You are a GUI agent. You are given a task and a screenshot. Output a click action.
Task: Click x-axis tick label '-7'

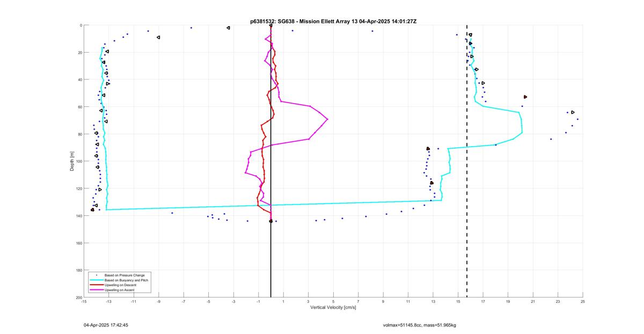click(x=184, y=302)
